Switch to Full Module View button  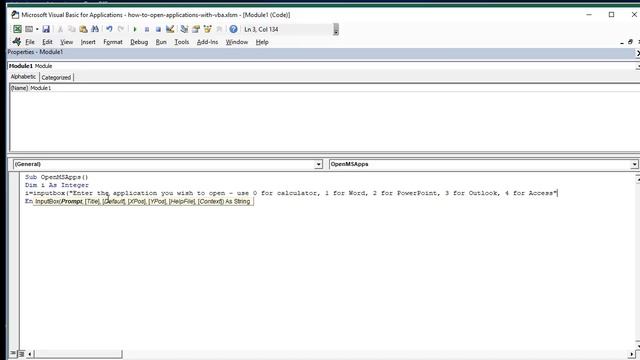tap(21, 353)
